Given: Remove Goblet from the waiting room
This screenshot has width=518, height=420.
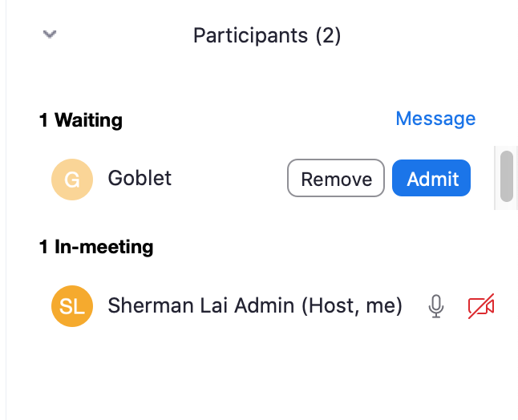Looking at the screenshot, I should pyautogui.click(x=336, y=179).
